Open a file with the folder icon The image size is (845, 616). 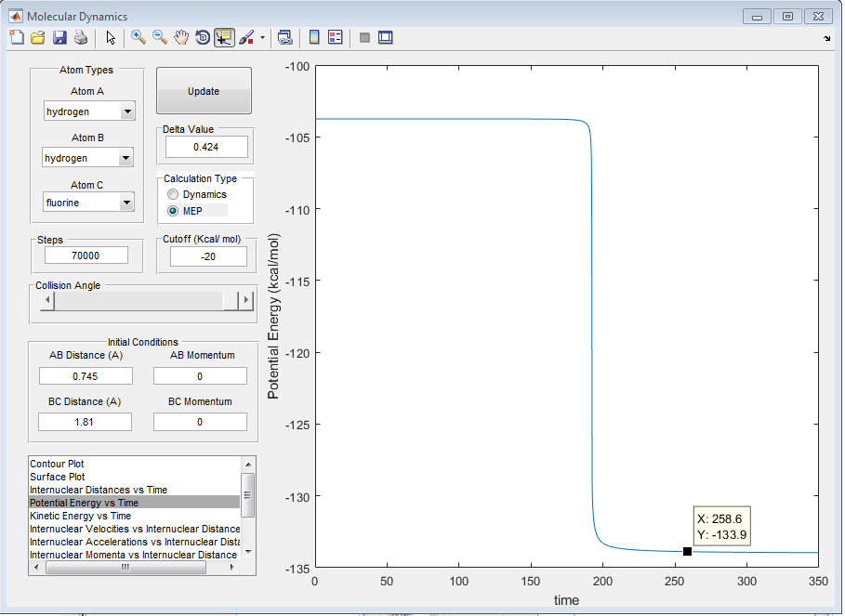[38, 38]
